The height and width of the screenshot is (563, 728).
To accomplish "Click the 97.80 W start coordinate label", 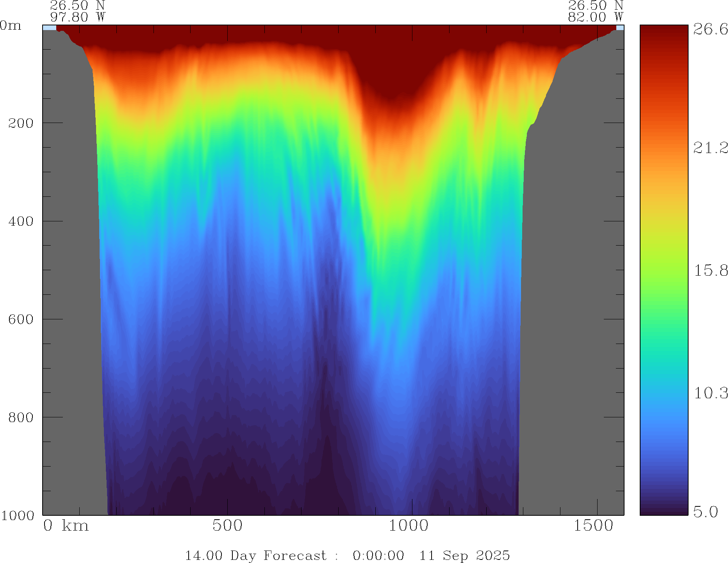I will 78,17.
